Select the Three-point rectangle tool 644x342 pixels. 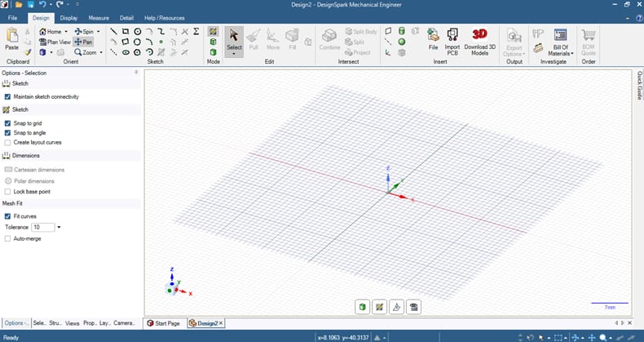click(126, 42)
